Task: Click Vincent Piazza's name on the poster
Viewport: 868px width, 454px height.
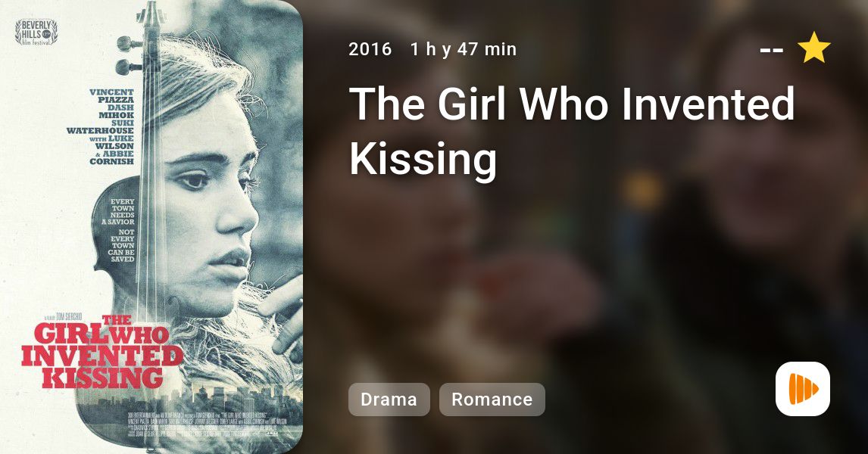Action: 112,95
